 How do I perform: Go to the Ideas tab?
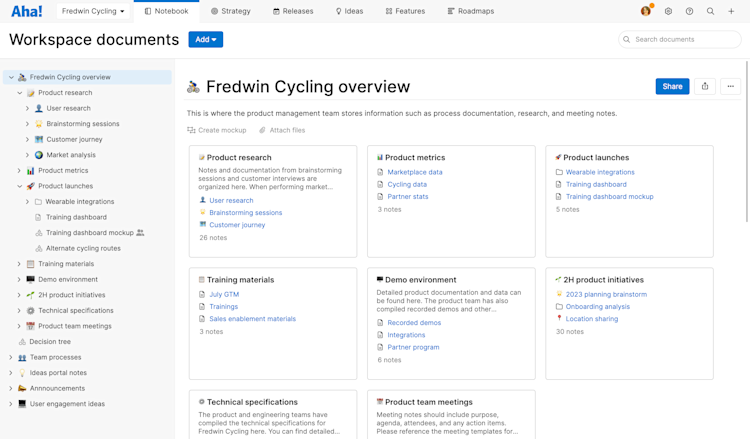349,11
